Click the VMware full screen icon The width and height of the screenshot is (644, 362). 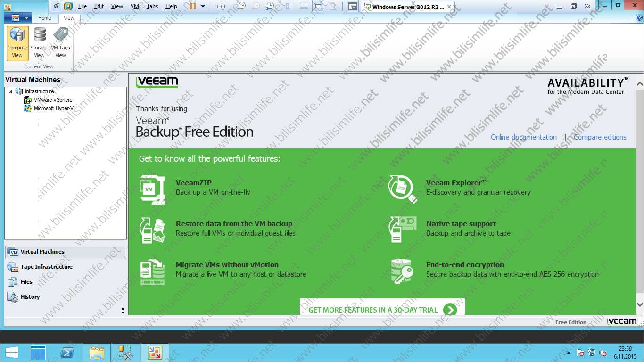(x=318, y=6)
